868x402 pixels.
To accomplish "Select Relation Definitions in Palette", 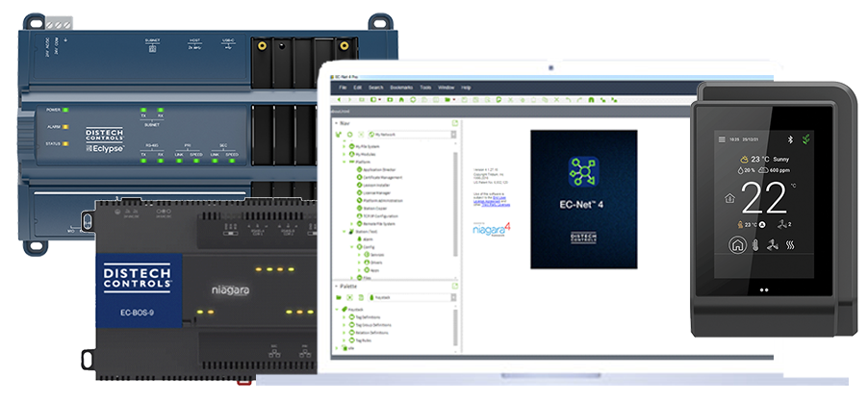I will pos(370,333).
